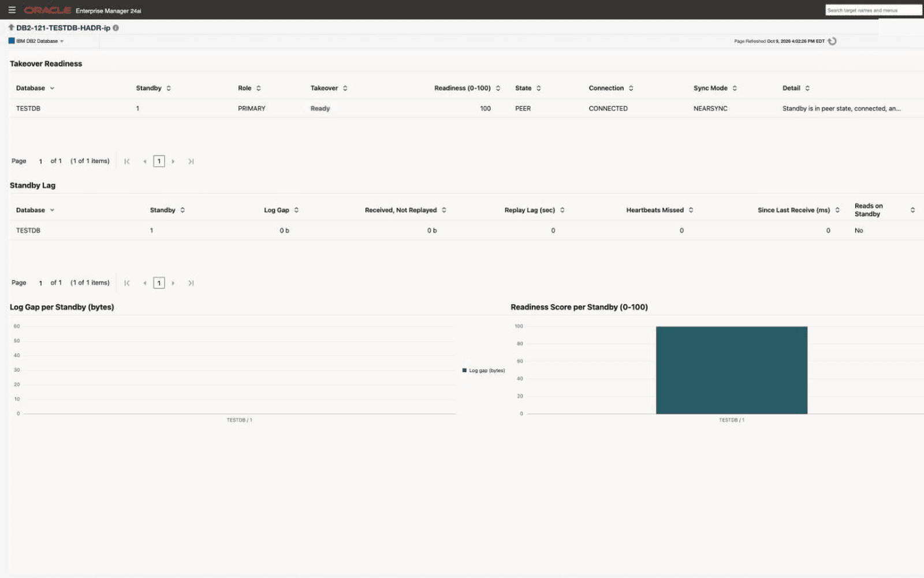Viewport: 924px width, 578px height.
Task: Select page 1 button under Takeover Readiness
Action: [159, 161]
